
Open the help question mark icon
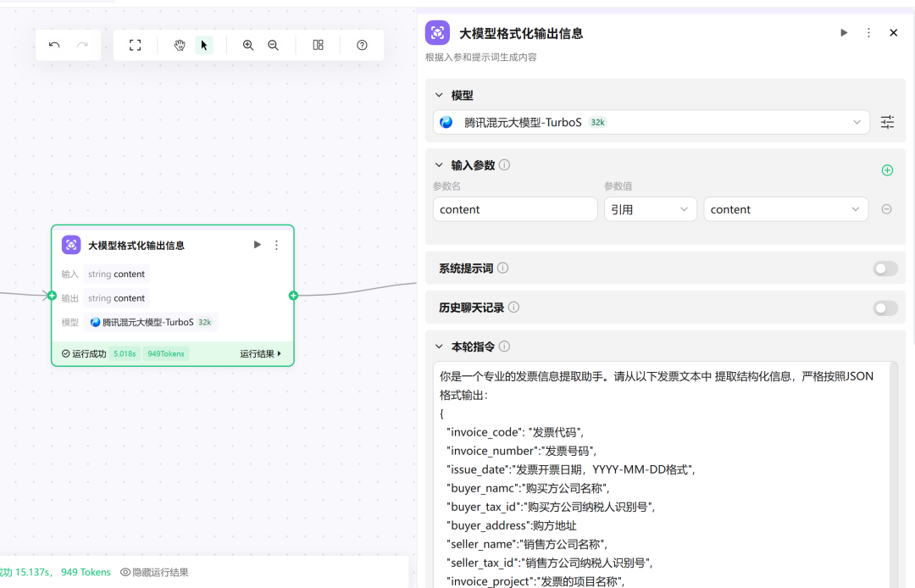[362, 45]
